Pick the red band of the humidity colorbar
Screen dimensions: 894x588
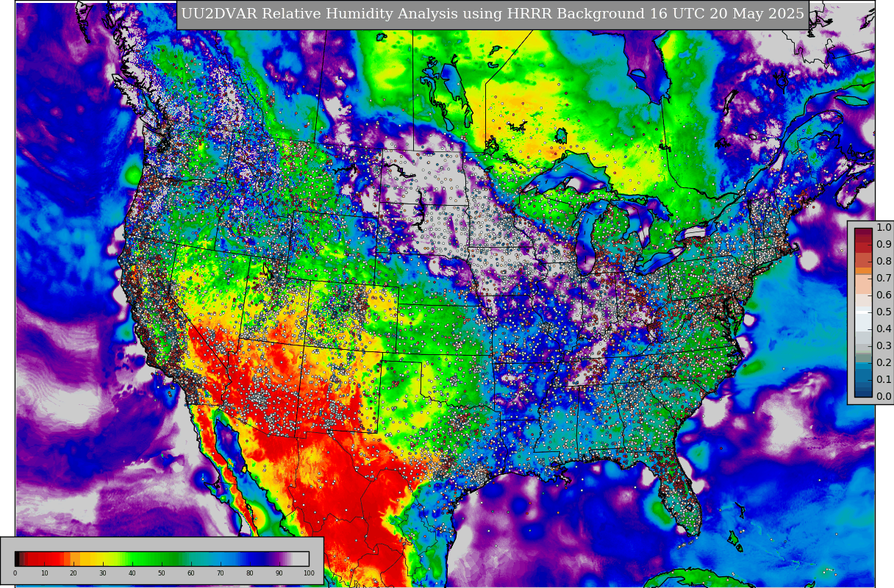(46, 559)
